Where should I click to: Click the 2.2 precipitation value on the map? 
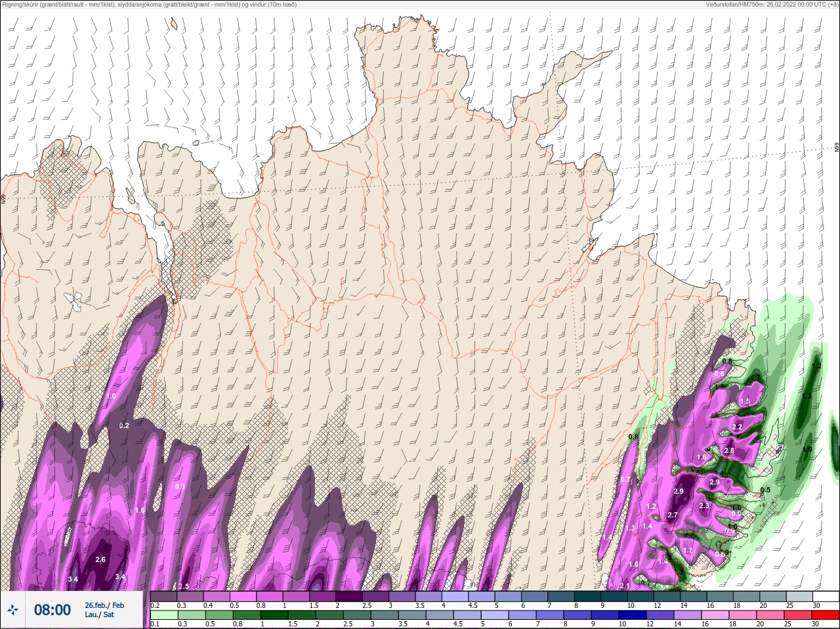737,427
